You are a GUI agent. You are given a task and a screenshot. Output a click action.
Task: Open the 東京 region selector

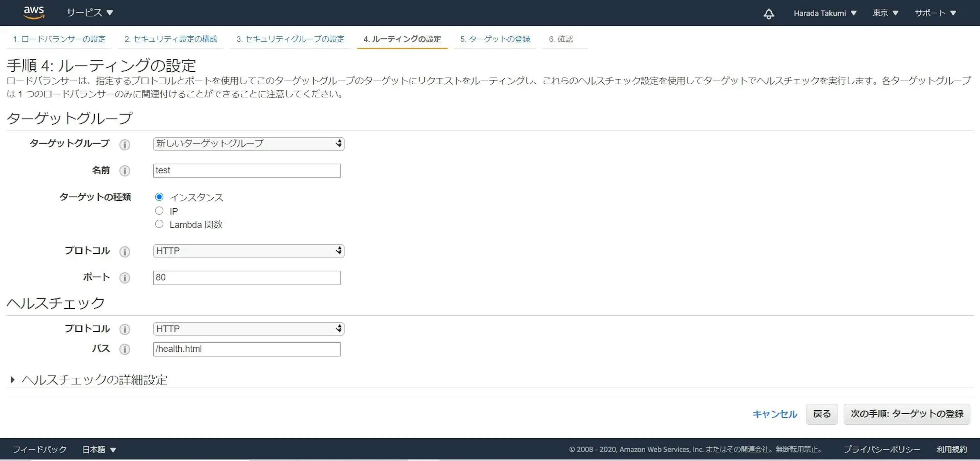coord(885,13)
